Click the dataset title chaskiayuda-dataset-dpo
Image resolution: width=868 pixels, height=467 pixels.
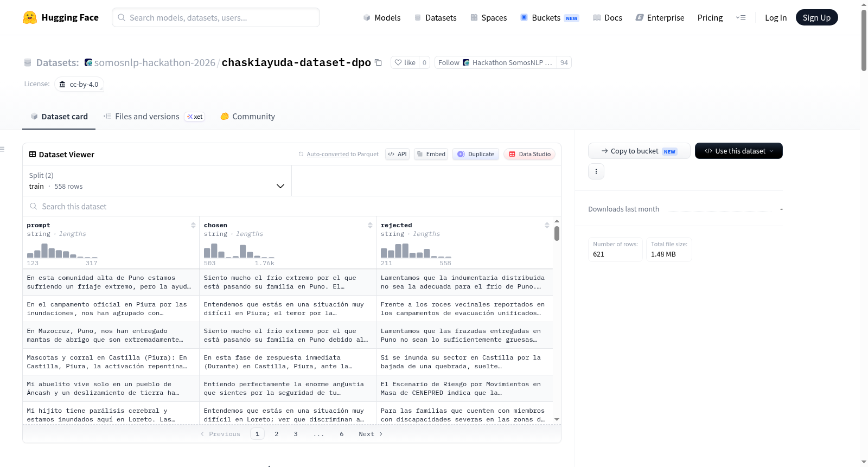296,62
